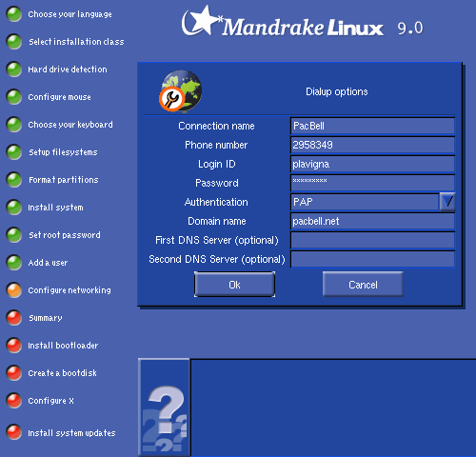The image size is (476, 457).
Task: Go to the Format partitions step label
Action: pos(64,180)
